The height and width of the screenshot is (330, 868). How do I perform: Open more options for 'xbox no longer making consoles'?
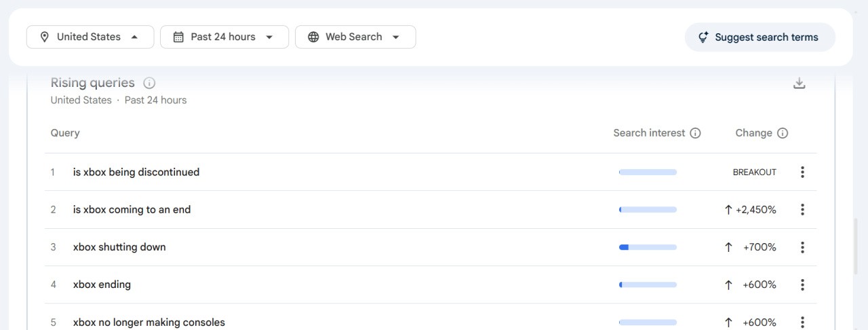pos(802,322)
